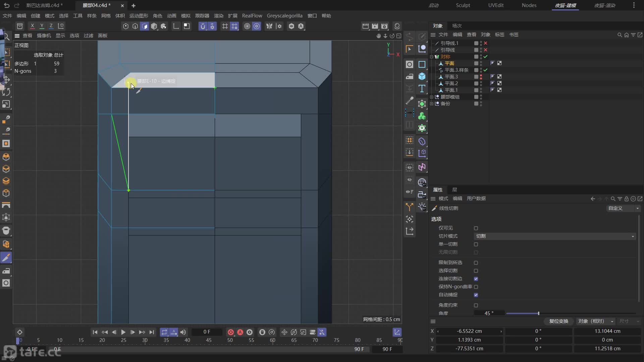The width and height of the screenshot is (644, 362).
Task: Expand the 备份 group
Action: click(432, 104)
